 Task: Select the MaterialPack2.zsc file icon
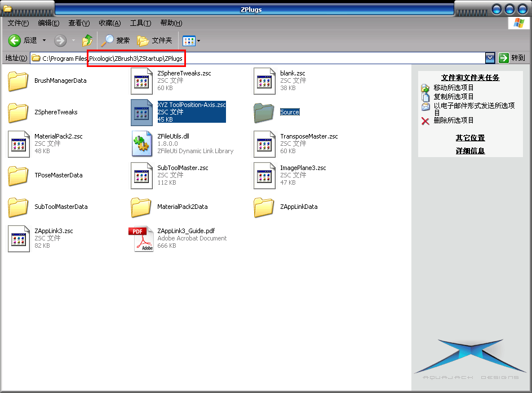point(19,144)
